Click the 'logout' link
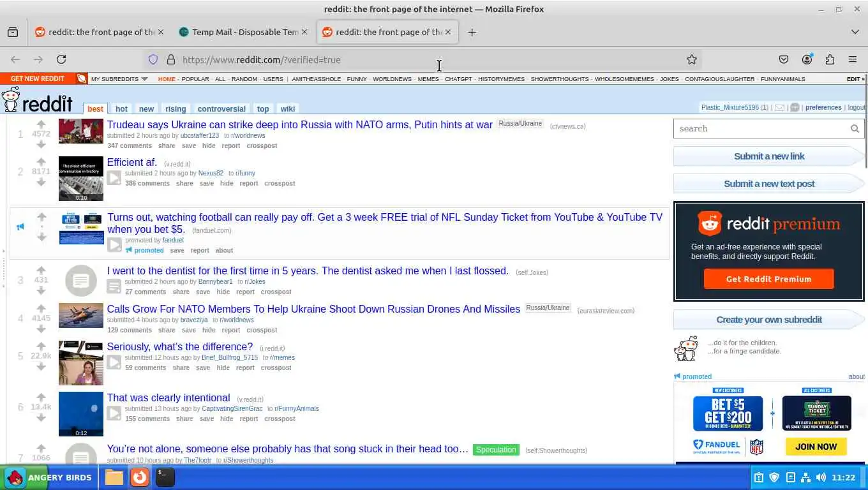Viewport: 868px width, 490px height. click(857, 107)
